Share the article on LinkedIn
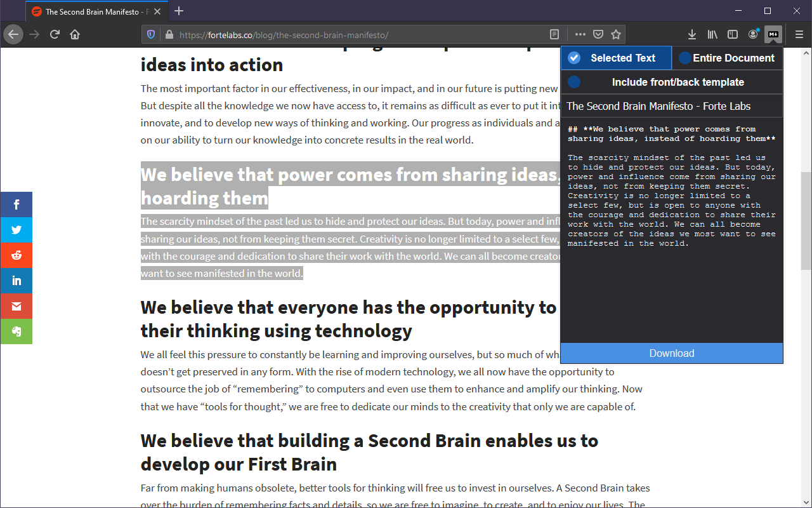 click(x=16, y=281)
